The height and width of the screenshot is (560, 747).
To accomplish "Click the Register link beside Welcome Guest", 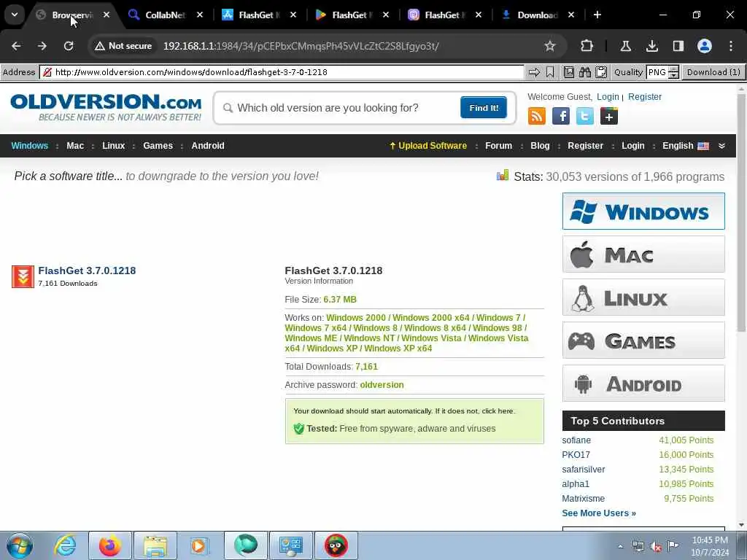I will (645, 97).
